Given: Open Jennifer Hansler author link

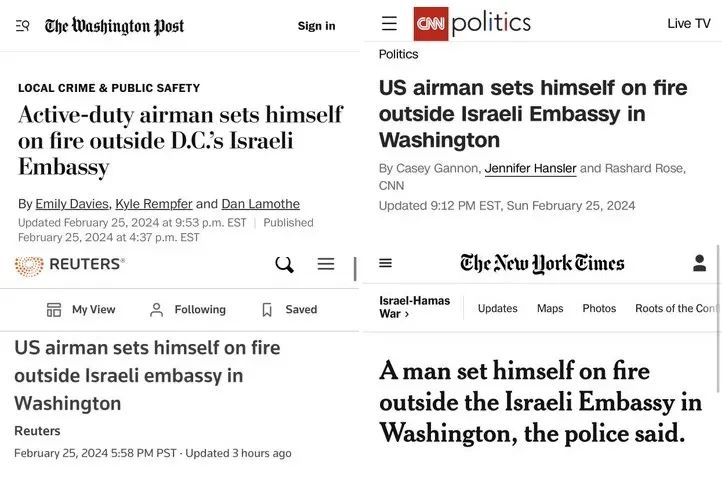Looking at the screenshot, I should (530, 168).
